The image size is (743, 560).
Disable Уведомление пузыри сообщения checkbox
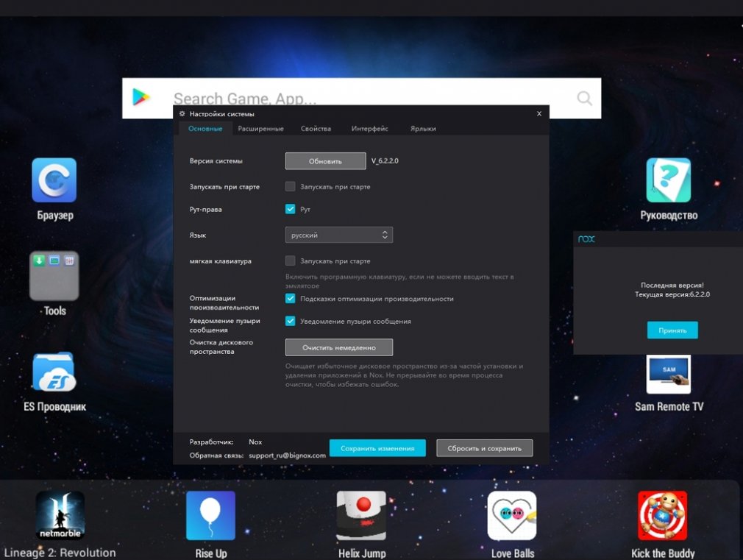pyautogui.click(x=291, y=321)
